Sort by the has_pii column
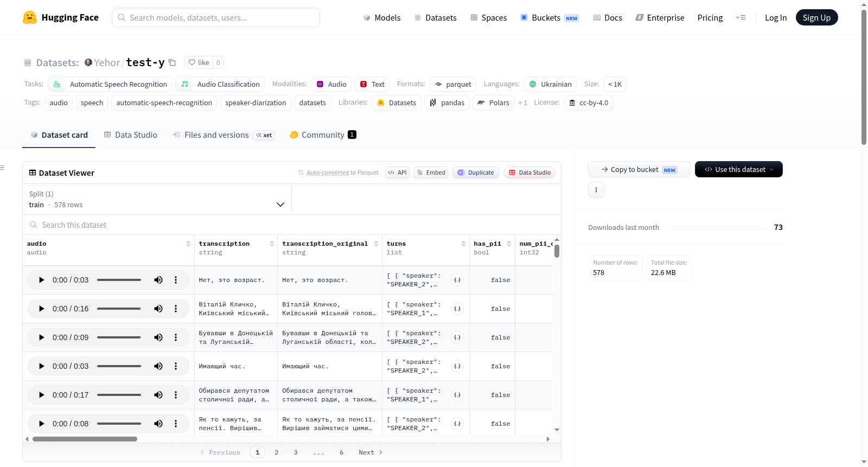 click(509, 244)
